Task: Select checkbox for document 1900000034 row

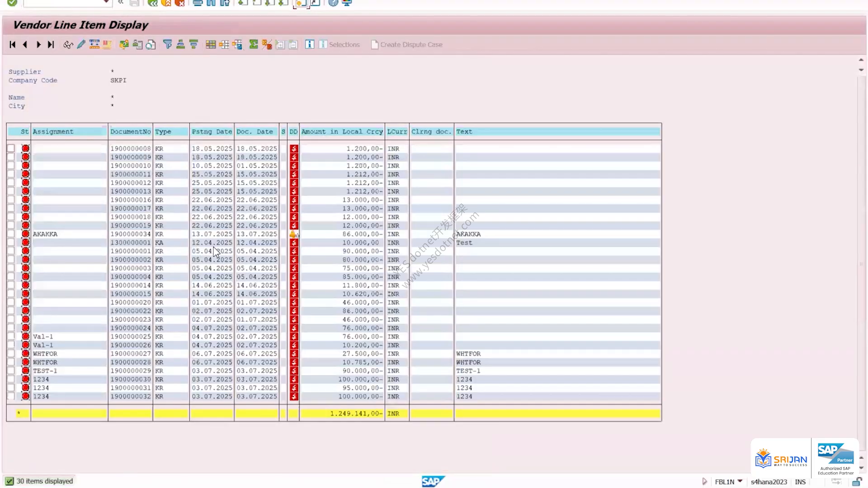Action: pyautogui.click(x=11, y=234)
